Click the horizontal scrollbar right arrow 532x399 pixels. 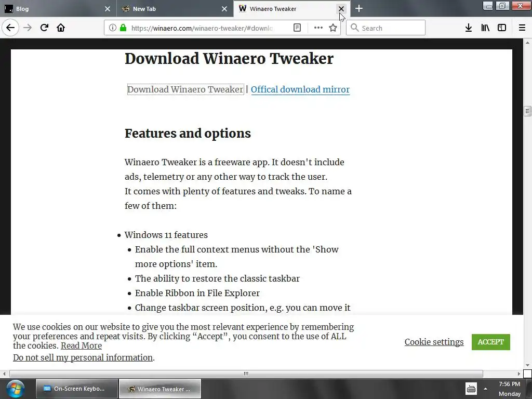pos(519,374)
